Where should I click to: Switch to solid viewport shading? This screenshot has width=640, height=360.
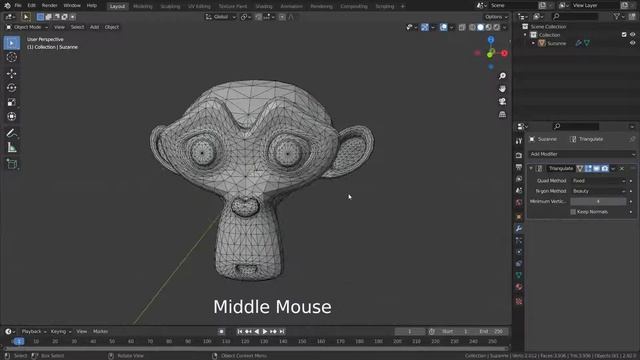coord(480,27)
